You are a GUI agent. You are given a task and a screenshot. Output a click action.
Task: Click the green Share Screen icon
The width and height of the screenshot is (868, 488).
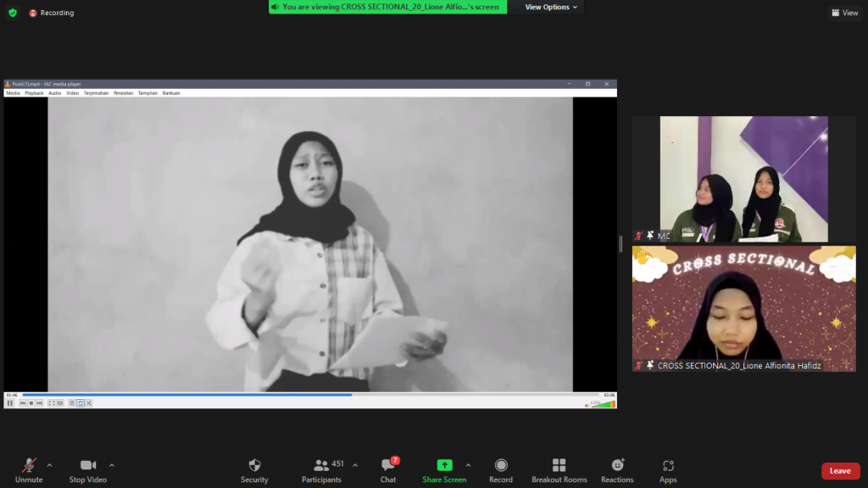click(x=444, y=465)
